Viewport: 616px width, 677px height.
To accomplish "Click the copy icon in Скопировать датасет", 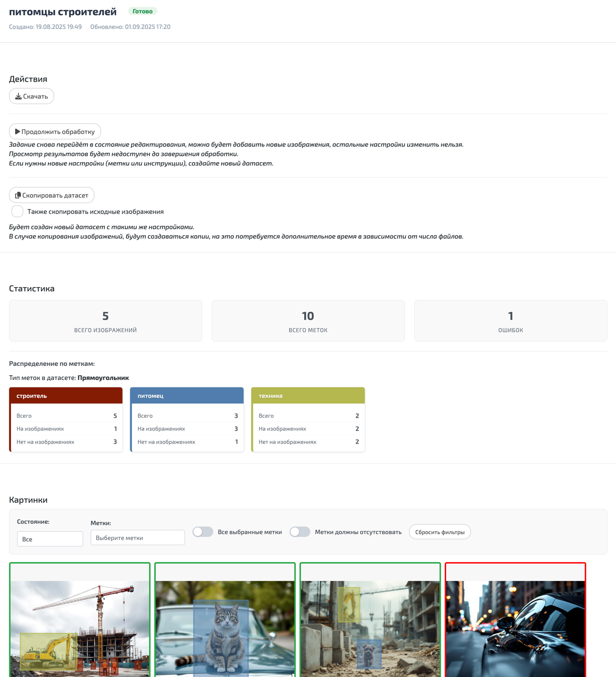I will (18, 195).
